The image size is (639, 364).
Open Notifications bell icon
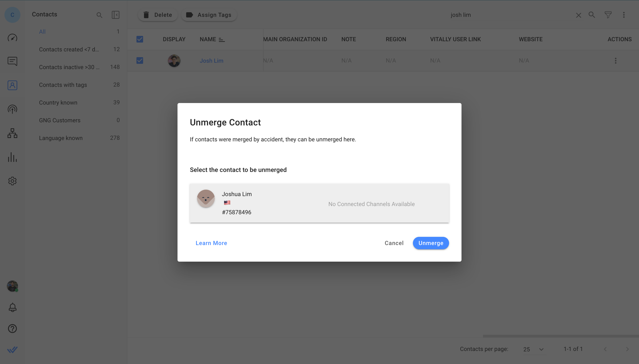click(x=12, y=307)
